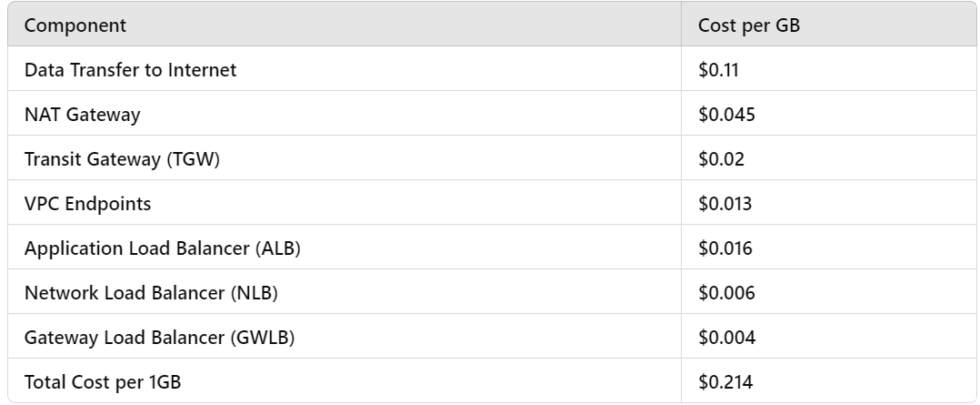
Task: Click the VPC Endpoints cell
Action: coord(345,203)
